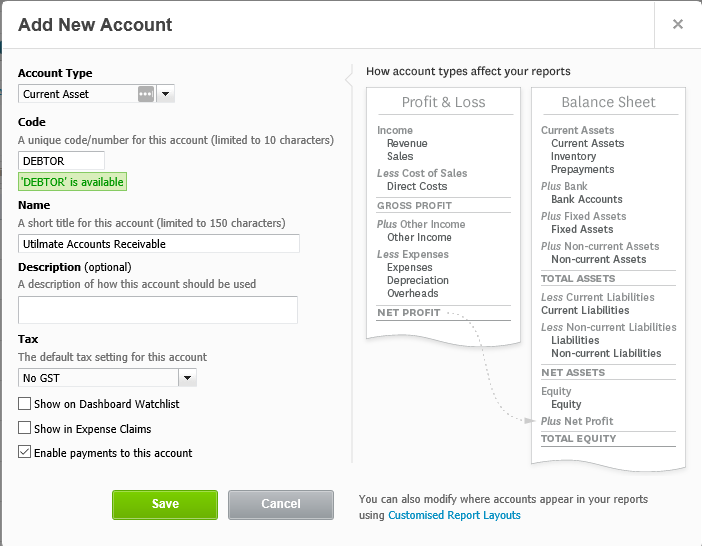
Task: Expand the Account Type dropdown arrow
Action: 166,94
